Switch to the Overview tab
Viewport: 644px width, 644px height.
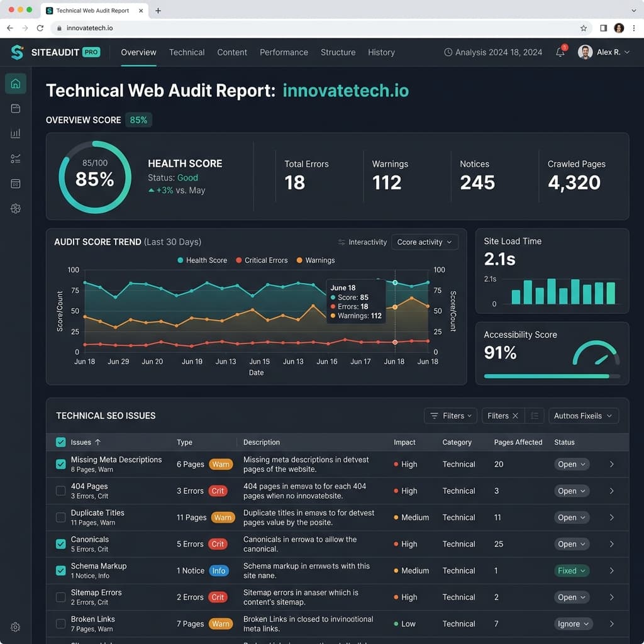pyautogui.click(x=138, y=52)
